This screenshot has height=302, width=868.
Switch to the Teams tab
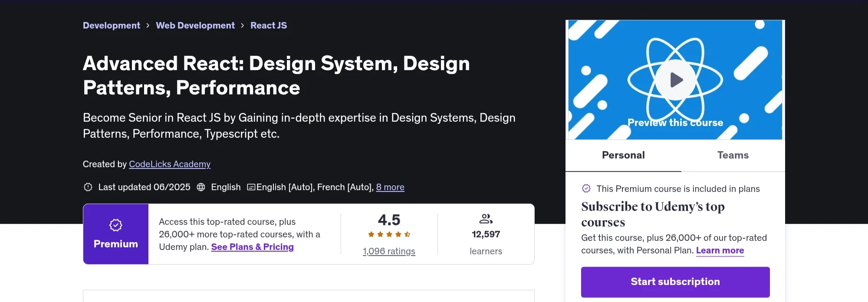733,155
